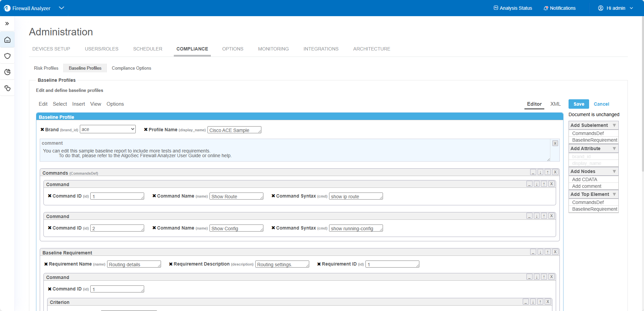Click the Command Syntax field containing show running-config
644x311 pixels.
(355, 229)
